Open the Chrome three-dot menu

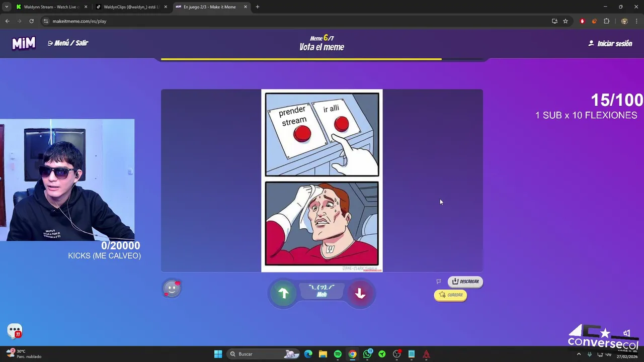637,21
